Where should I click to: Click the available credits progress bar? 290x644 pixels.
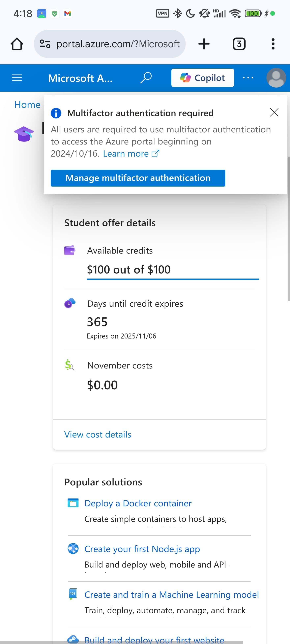tap(173, 279)
